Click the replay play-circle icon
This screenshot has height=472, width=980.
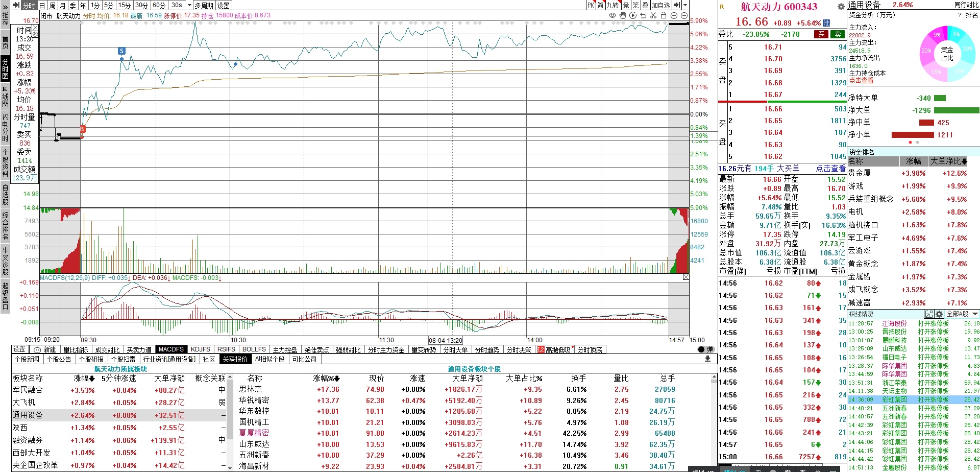(633, 16)
